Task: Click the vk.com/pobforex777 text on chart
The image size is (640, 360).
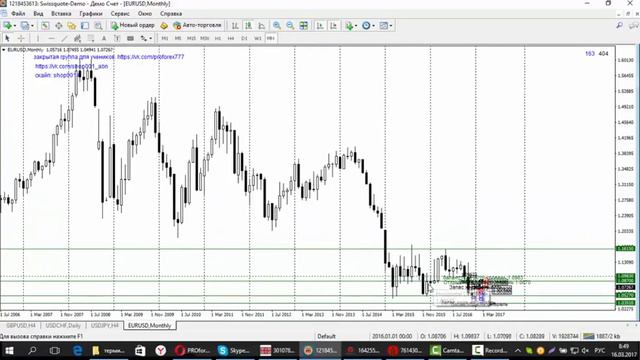Action: coord(150,57)
